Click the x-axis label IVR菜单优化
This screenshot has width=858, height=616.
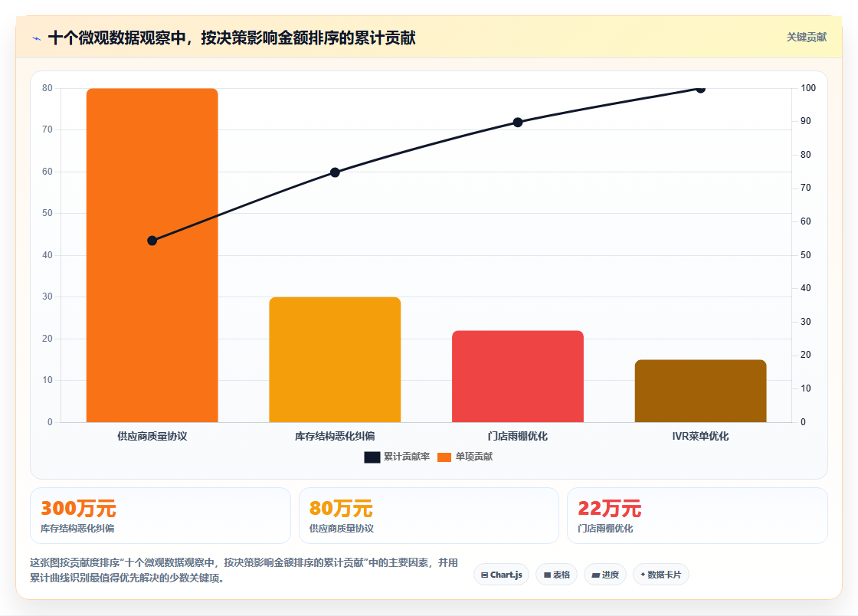click(700, 436)
